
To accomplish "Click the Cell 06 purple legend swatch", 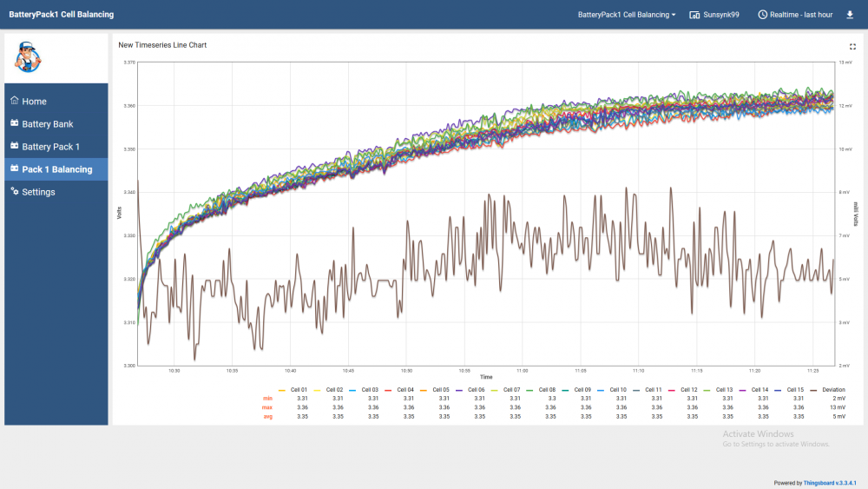I will click(x=459, y=391).
